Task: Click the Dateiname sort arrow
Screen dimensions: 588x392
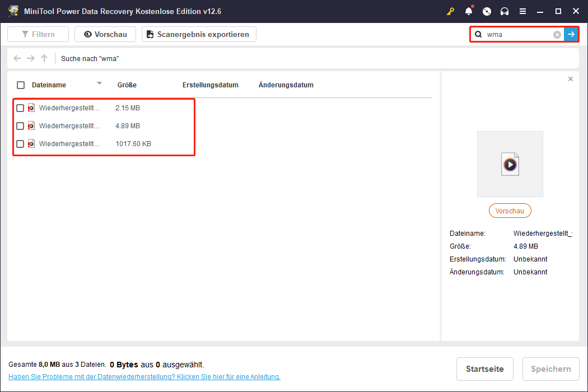Action: [x=99, y=83]
